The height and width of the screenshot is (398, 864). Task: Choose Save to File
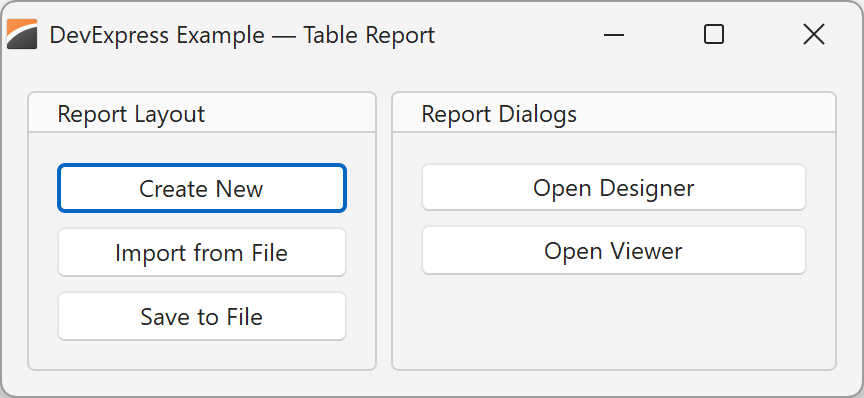pyautogui.click(x=202, y=316)
